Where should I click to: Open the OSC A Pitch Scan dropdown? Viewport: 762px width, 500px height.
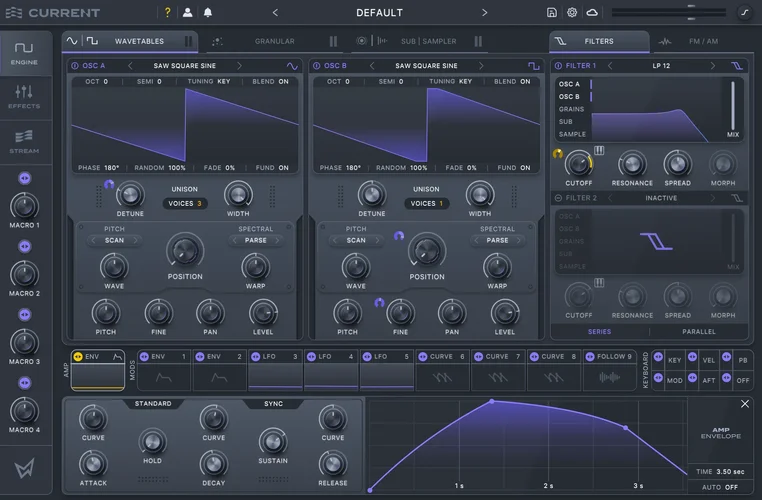[114, 240]
